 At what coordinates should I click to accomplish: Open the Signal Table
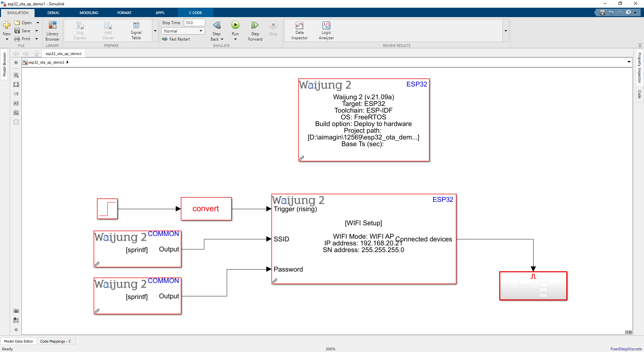click(x=136, y=31)
